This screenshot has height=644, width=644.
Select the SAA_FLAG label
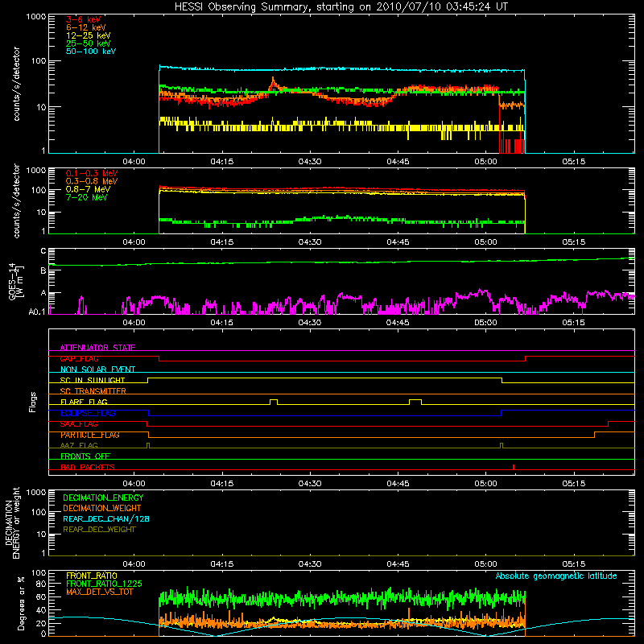79,424
